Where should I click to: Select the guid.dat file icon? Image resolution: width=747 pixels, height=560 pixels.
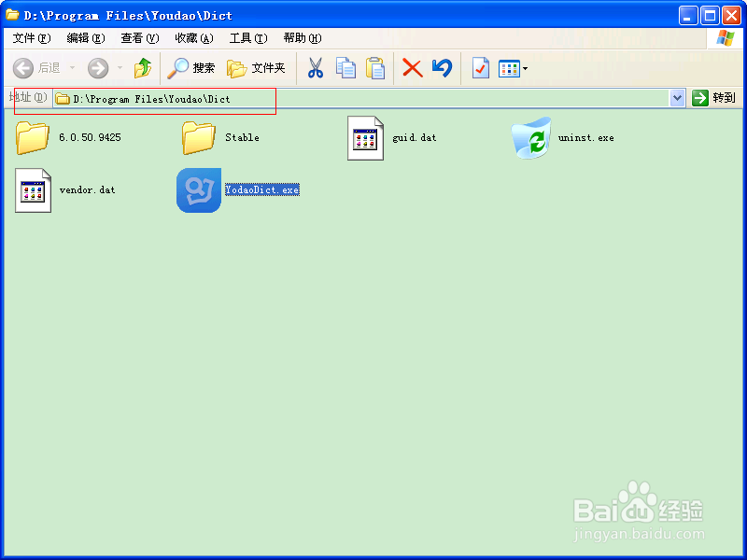(365, 138)
